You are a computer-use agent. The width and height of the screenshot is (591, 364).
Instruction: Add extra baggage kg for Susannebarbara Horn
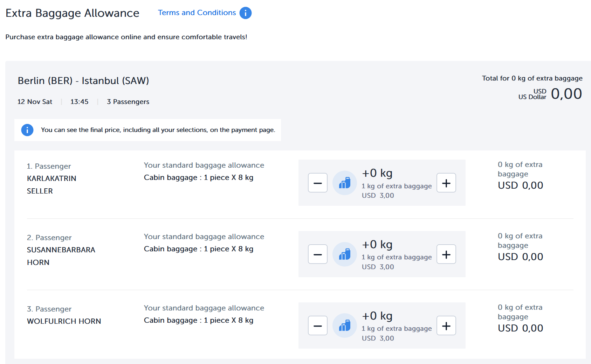point(446,254)
